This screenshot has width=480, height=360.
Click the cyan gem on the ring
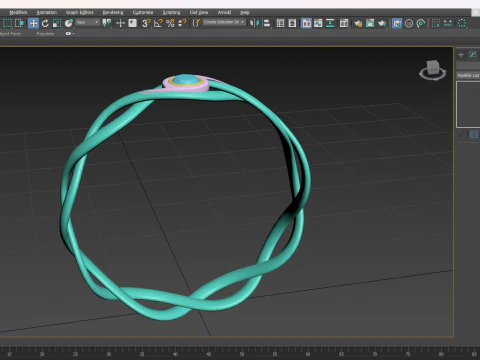tap(186, 80)
